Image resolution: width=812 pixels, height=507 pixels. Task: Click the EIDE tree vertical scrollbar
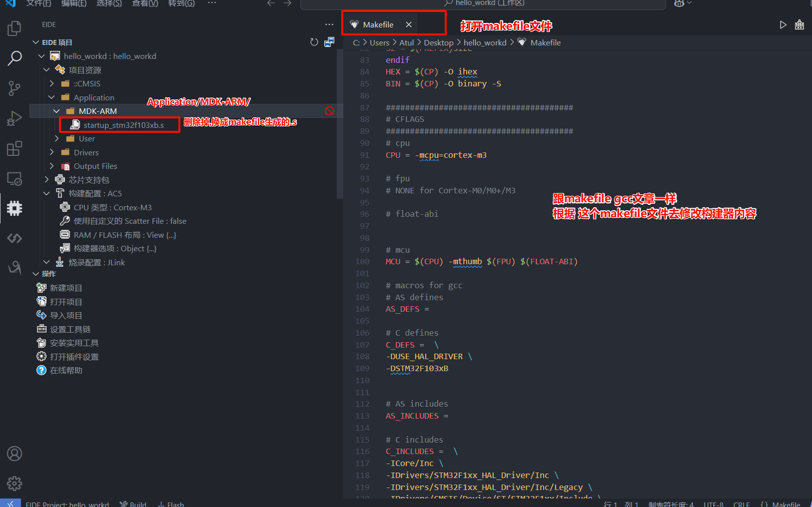point(340,124)
